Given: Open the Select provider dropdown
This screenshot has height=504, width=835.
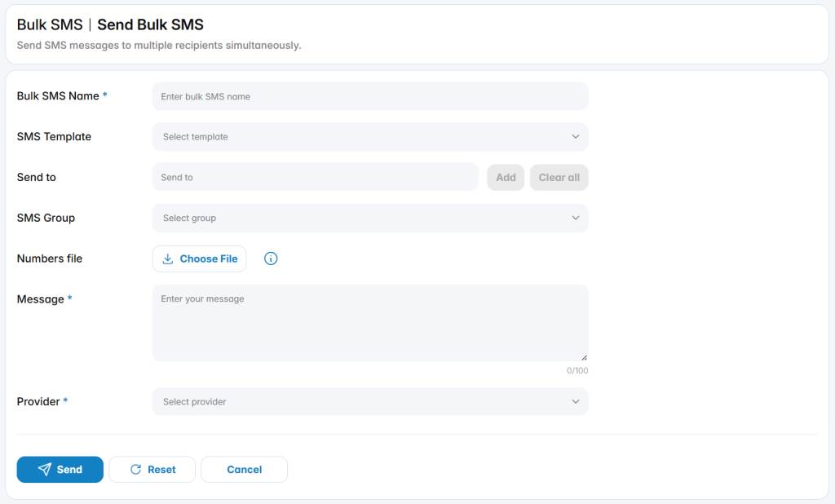Looking at the screenshot, I should 370,402.
